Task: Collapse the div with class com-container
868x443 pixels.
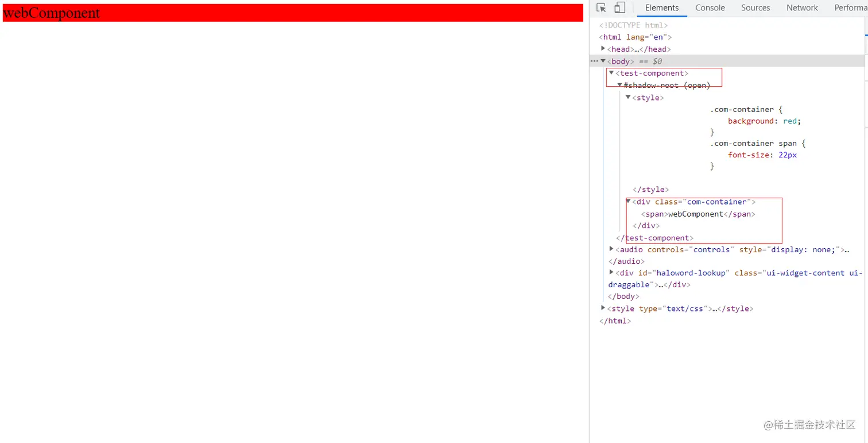Action: pos(627,202)
